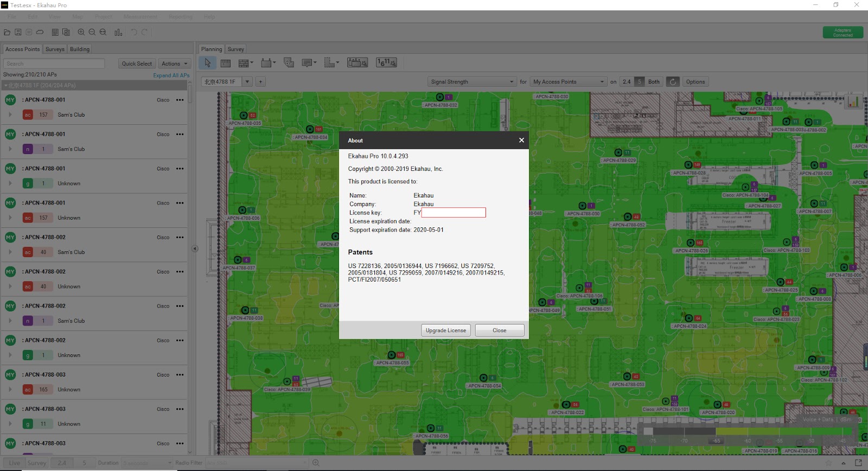Open the Actions dropdown

pos(175,63)
